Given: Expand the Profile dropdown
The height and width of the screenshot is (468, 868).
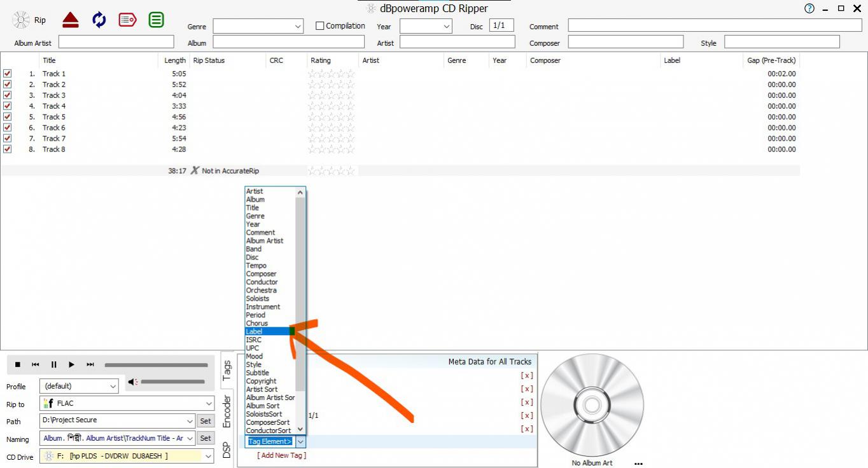Looking at the screenshot, I should click(113, 387).
